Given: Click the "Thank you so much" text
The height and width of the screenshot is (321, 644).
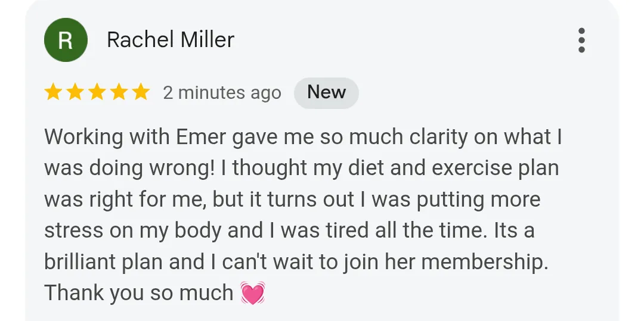Looking at the screenshot, I should [x=138, y=293].
